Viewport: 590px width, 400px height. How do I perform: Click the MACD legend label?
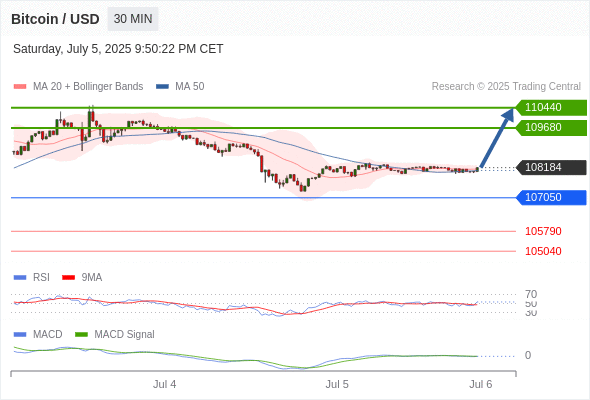(x=47, y=335)
